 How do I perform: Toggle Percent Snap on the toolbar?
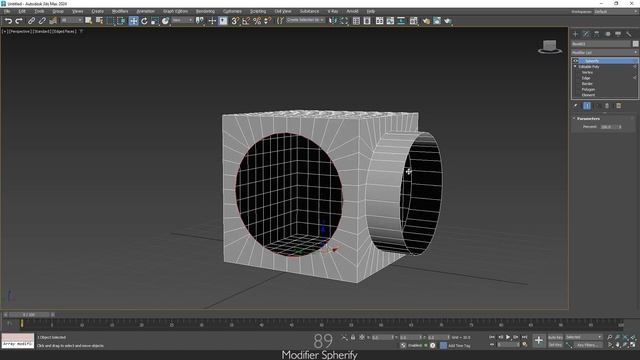(257, 21)
